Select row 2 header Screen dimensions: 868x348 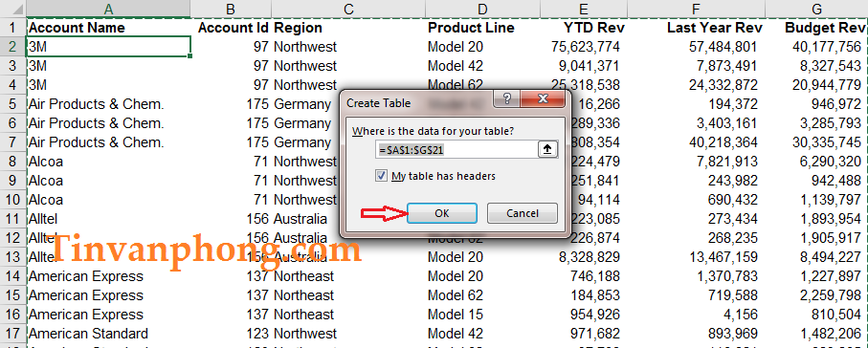[x=12, y=47]
